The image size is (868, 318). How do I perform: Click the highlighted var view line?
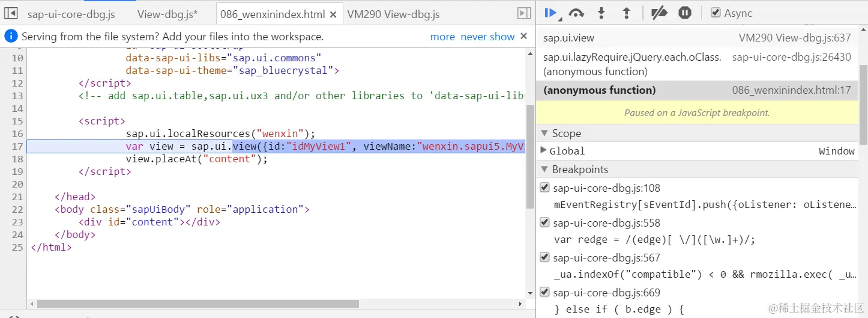tap(276, 146)
